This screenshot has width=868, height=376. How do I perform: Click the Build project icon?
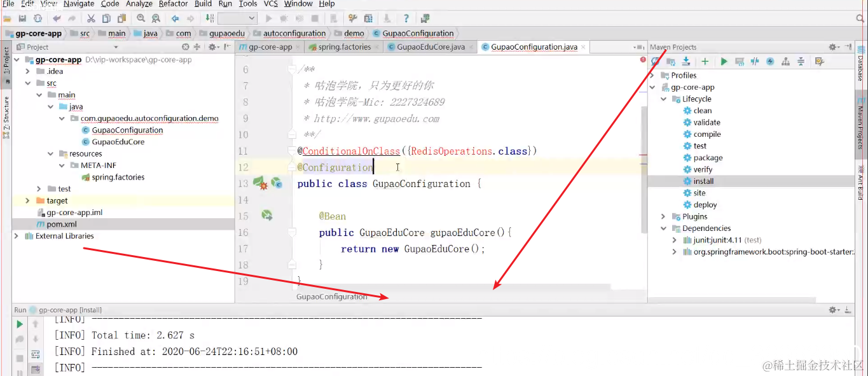tap(210, 18)
